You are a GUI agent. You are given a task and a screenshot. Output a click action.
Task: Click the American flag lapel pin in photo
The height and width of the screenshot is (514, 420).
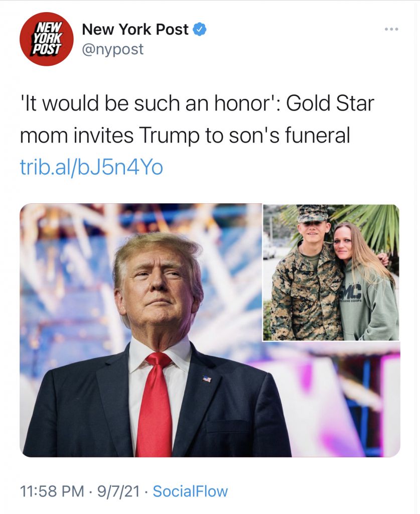click(x=207, y=379)
